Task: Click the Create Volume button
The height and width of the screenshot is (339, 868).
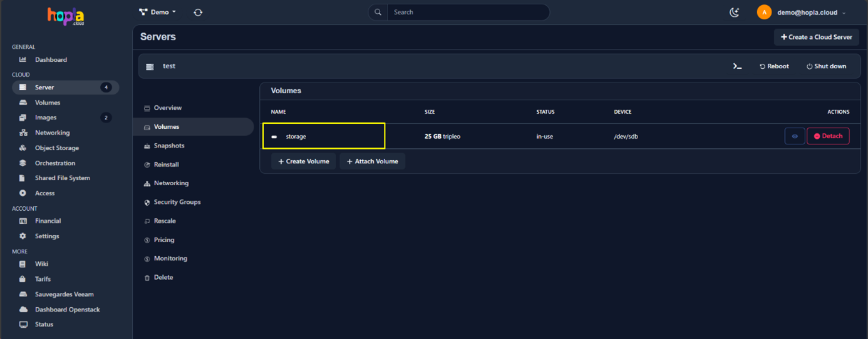Action: (304, 161)
